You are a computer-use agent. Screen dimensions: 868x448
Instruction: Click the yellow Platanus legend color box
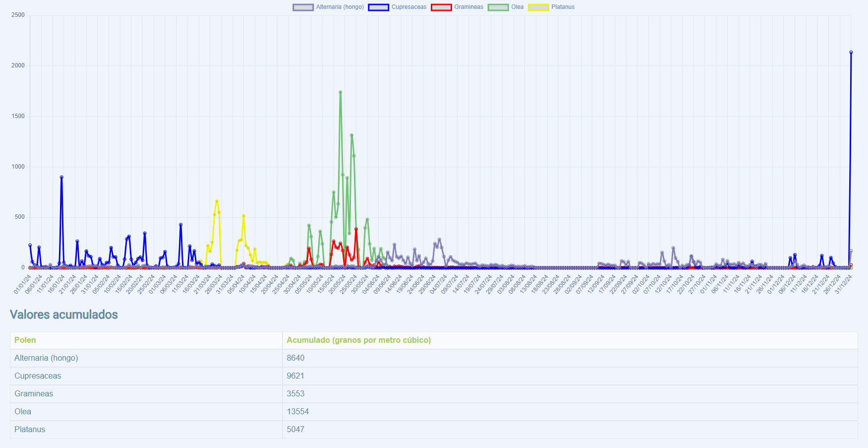[538, 7]
